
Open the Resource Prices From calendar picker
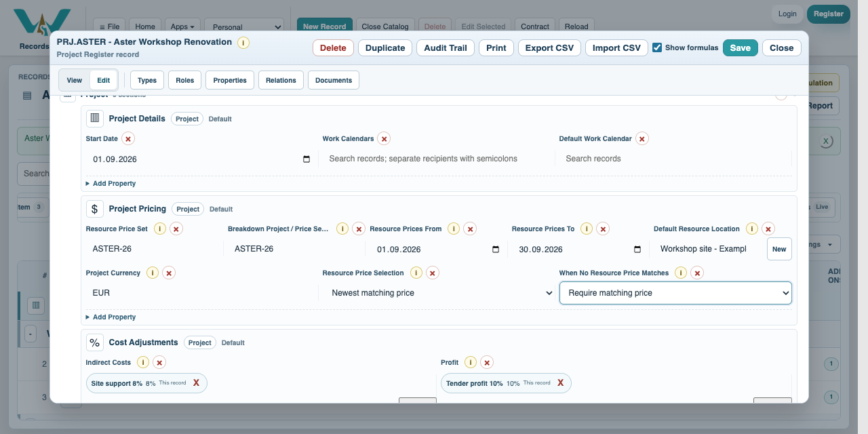[x=496, y=249]
